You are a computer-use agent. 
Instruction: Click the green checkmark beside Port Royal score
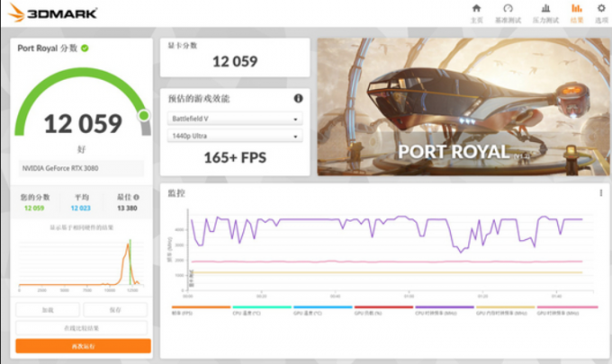pyautogui.click(x=85, y=48)
